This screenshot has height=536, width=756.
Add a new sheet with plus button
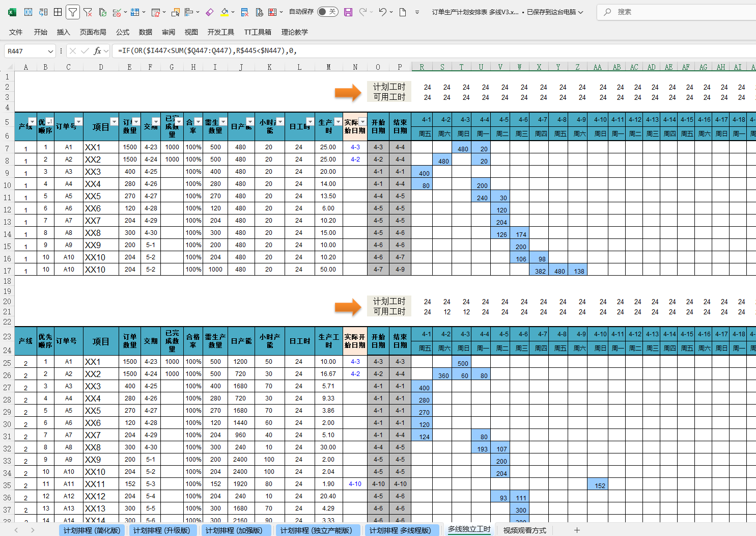(x=577, y=530)
